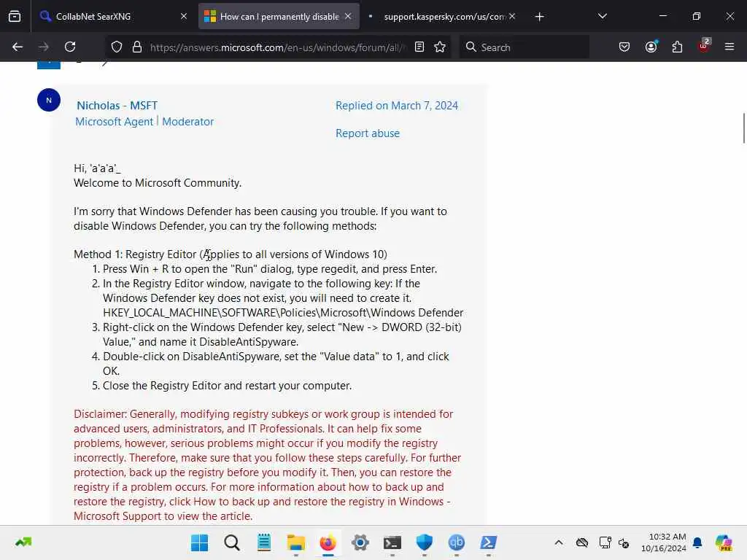
Task: Open Windows taskbar search
Action: coord(232,542)
